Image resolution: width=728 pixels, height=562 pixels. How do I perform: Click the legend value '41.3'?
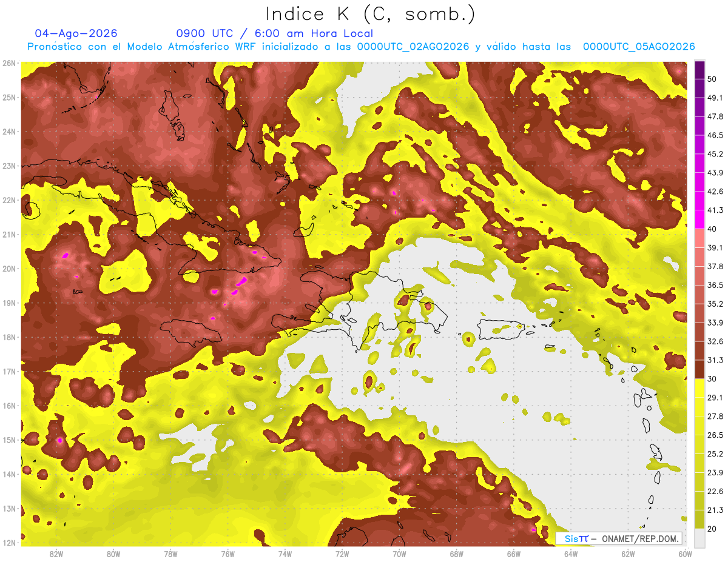tap(715, 210)
